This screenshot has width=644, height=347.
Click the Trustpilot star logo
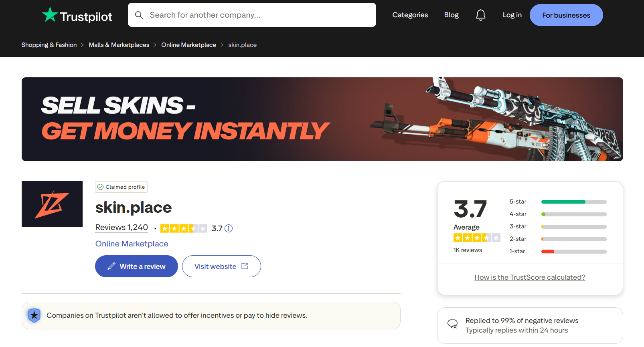[50, 15]
